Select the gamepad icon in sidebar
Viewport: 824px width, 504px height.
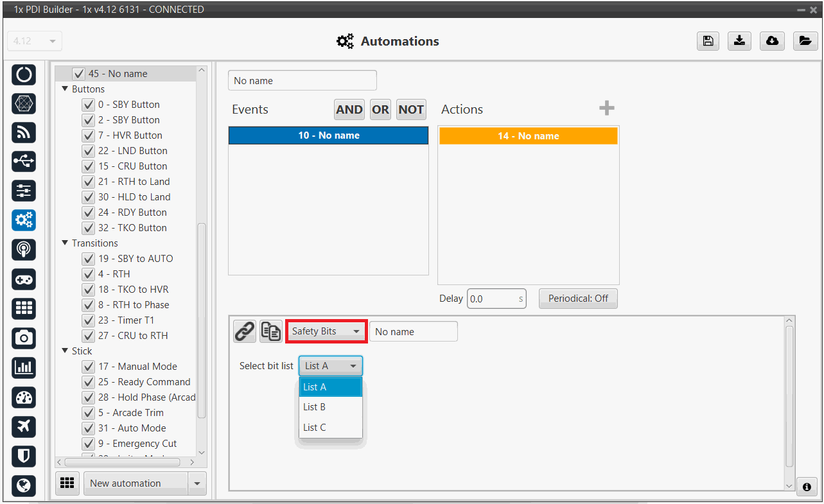(x=24, y=279)
